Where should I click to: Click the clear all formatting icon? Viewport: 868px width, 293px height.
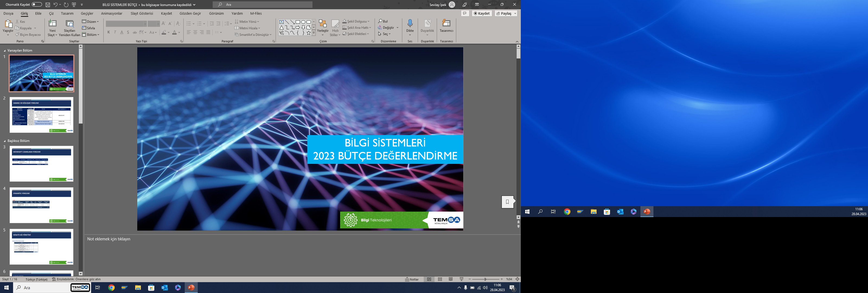tap(178, 24)
